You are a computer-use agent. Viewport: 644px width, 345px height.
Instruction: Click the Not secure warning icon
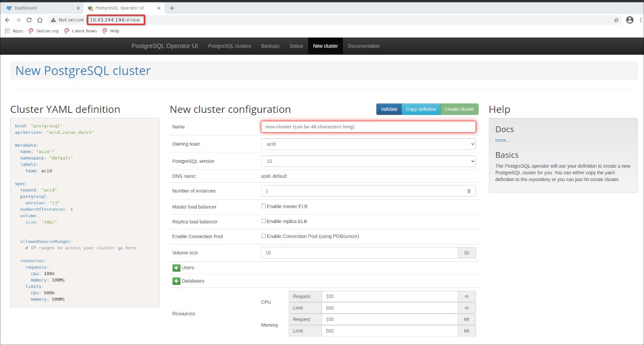click(53, 20)
